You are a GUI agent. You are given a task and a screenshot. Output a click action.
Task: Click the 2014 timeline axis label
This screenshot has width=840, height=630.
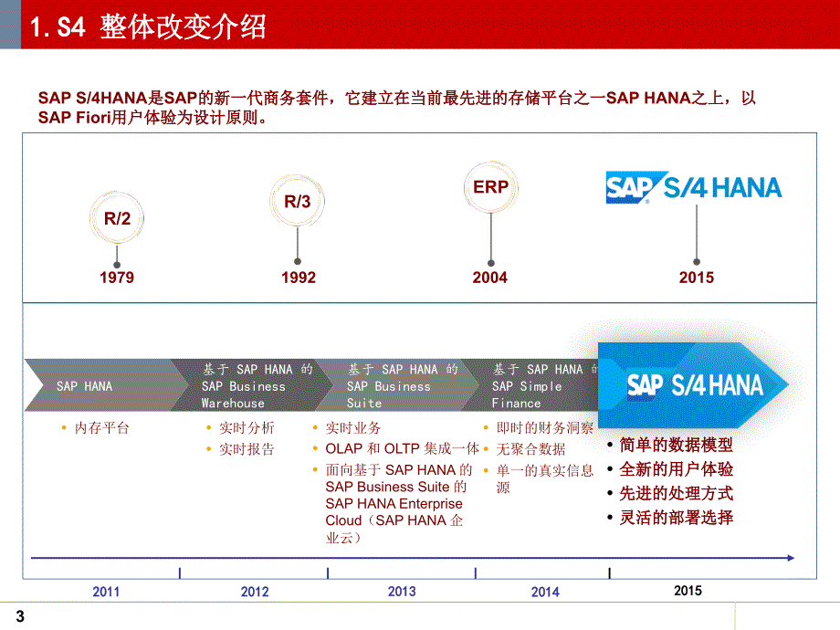[545, 592]
